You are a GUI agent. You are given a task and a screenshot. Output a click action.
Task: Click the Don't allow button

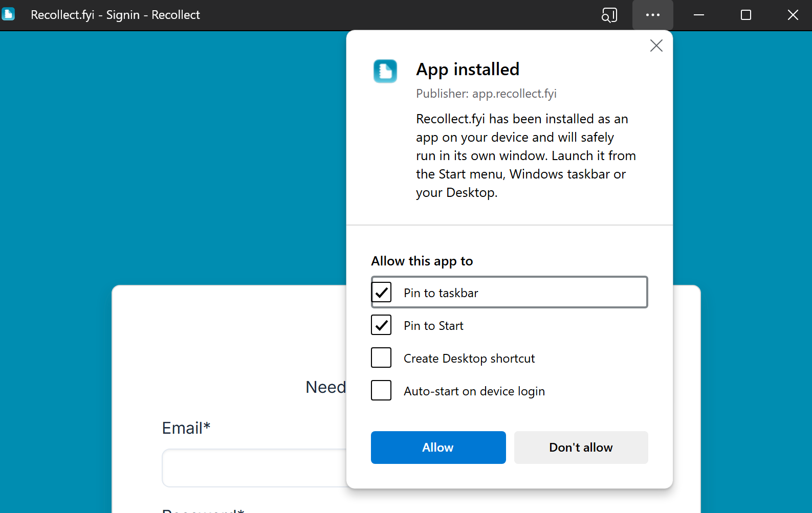click(581, 448)
